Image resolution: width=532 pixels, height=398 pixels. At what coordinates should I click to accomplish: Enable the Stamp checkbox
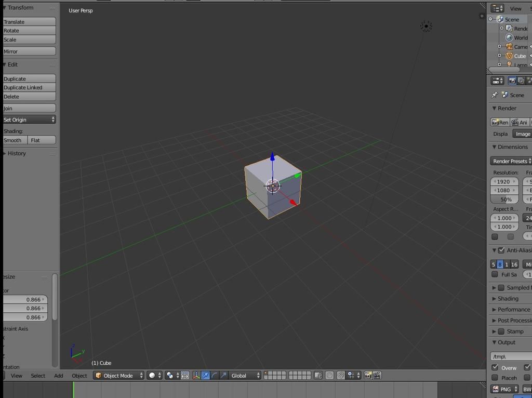tap(501, 331)
